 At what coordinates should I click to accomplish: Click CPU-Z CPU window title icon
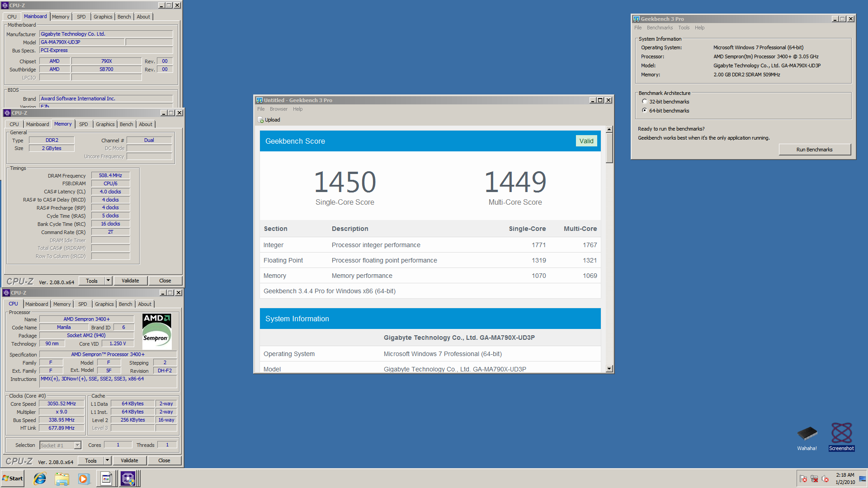coord(6,293)
